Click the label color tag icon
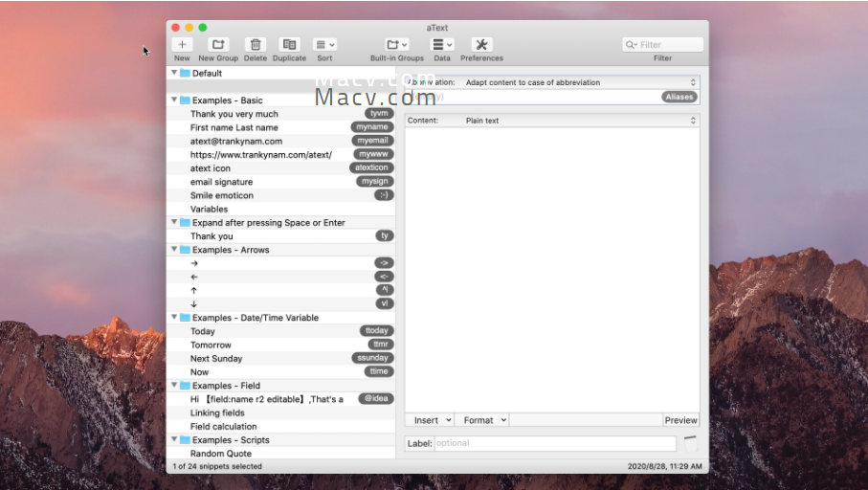This screenshot has height=490, width=868. pos(690,443)
